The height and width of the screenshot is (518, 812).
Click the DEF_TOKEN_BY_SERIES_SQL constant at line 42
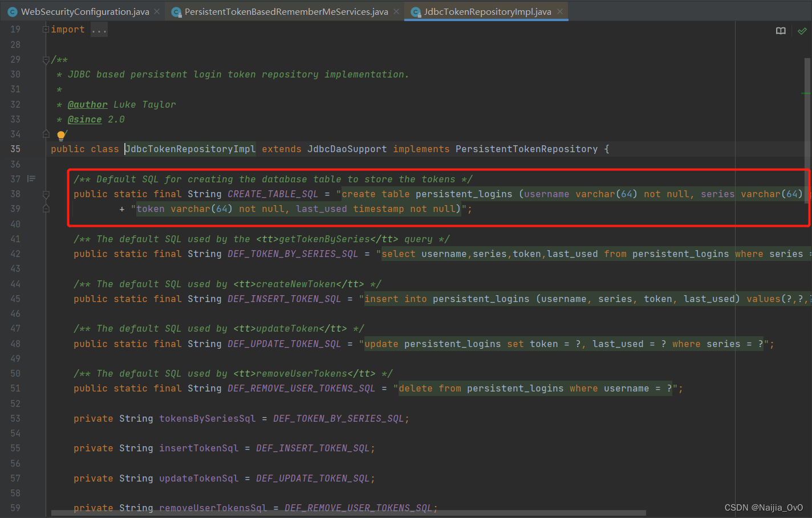pyautogui.click(x=293, y=254)
